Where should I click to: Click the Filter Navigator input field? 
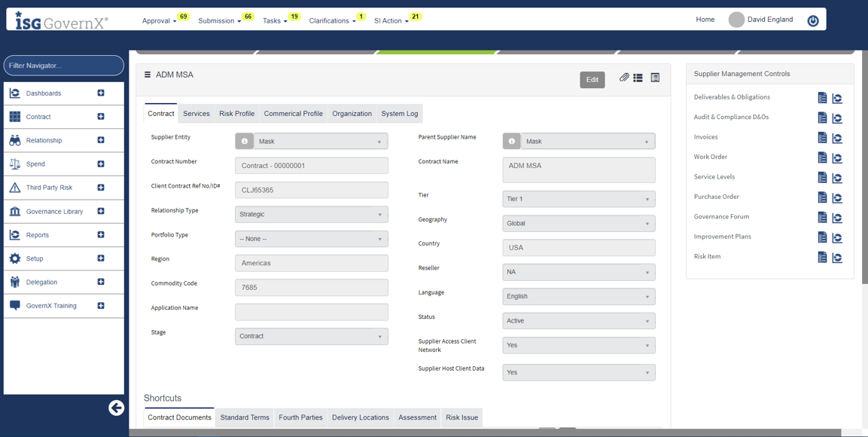[63, 66]
